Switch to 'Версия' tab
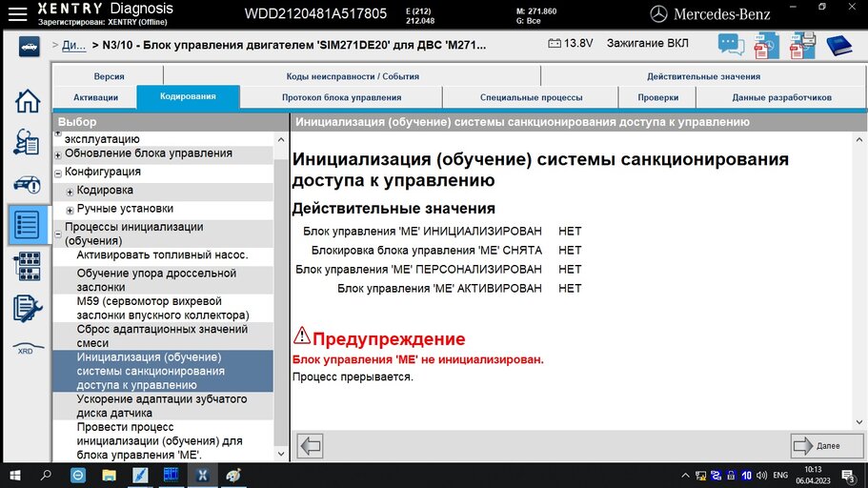This screenshot has width=868, height=488. tap(109, 76)
